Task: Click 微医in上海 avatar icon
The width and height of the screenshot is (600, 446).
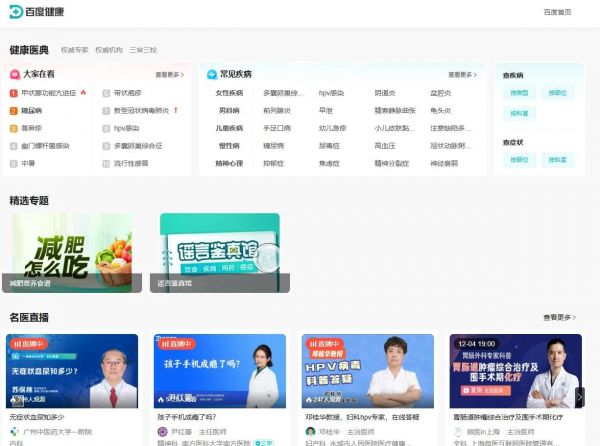Action: coord(458,432)
